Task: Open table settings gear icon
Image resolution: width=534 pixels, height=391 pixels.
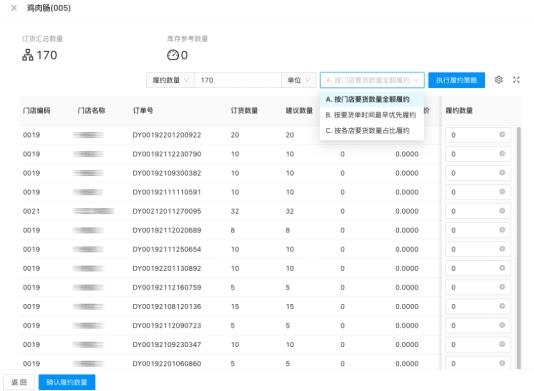Action: pos(499,80)
